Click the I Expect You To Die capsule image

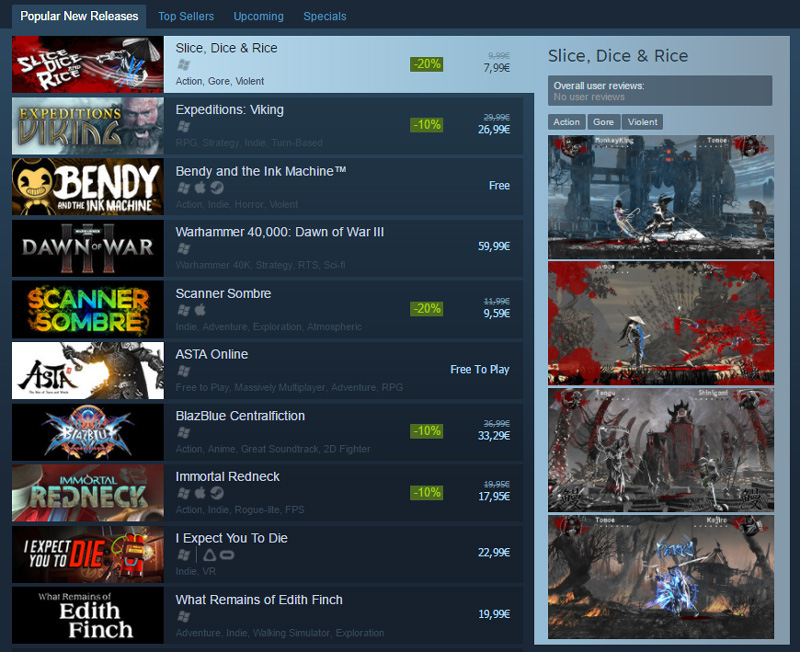pos(88,554)
